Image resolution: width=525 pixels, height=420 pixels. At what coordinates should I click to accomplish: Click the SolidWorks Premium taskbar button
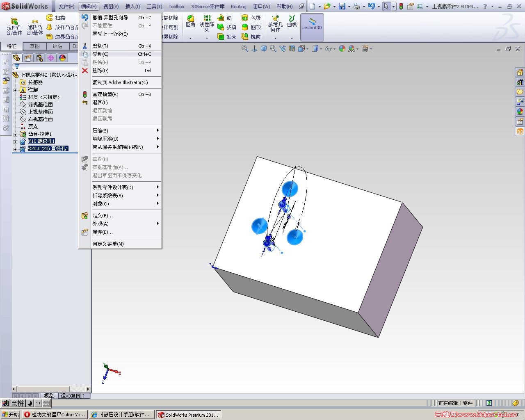pyautogui.click(x=189, y=415)
